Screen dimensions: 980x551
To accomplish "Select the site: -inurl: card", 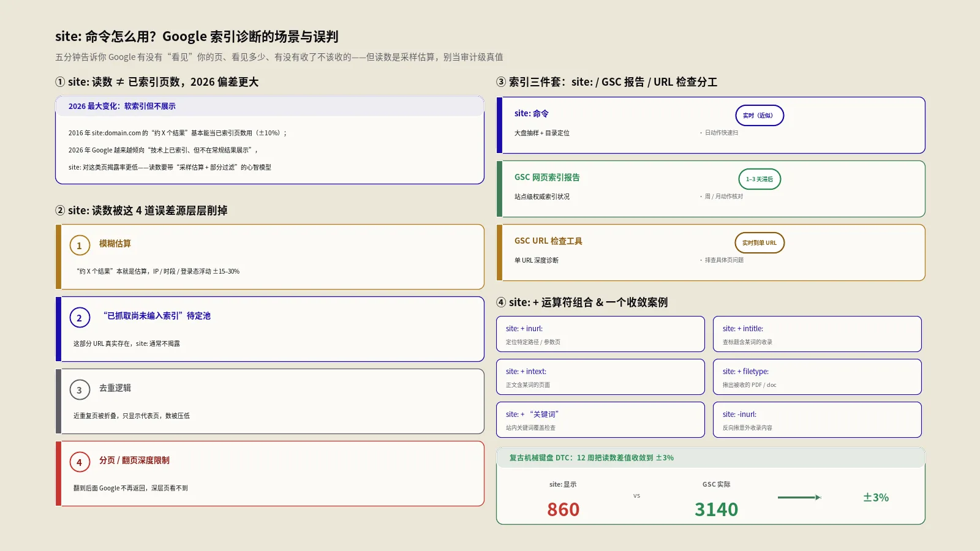I will pos(817,419).
